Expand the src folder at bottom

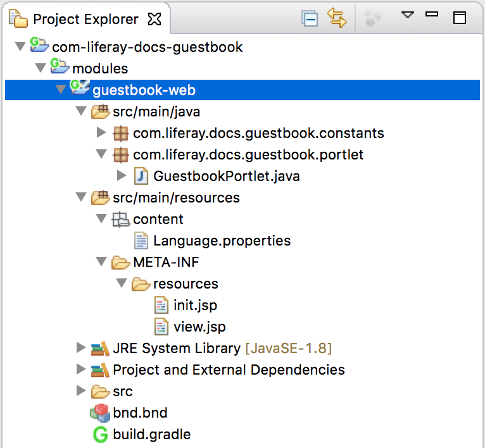[x=81, y=391]
